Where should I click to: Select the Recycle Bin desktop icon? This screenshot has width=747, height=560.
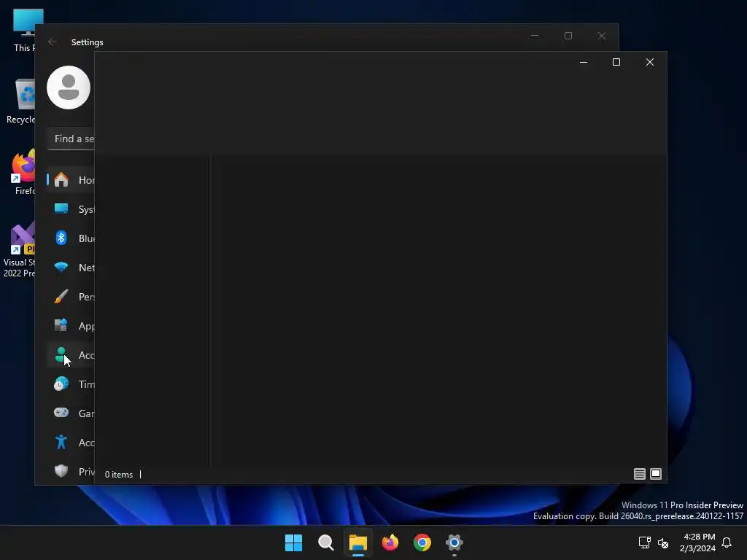pos(20,101)
